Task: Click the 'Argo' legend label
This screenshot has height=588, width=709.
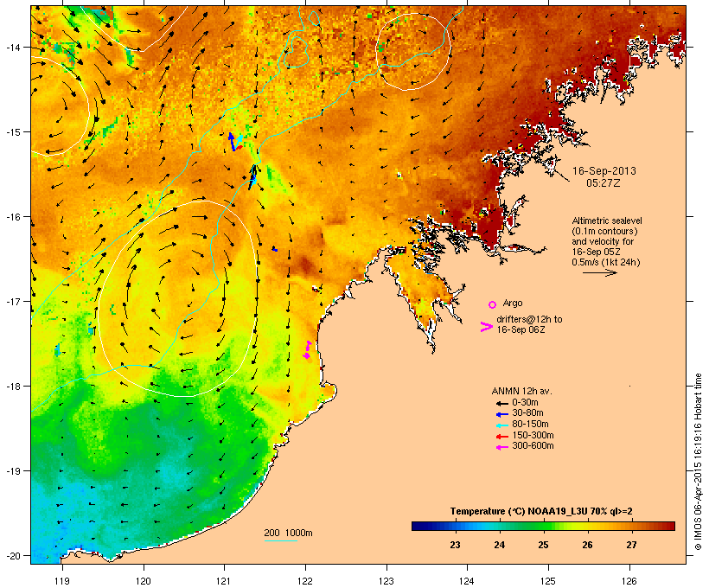Action: pos(513,303)
